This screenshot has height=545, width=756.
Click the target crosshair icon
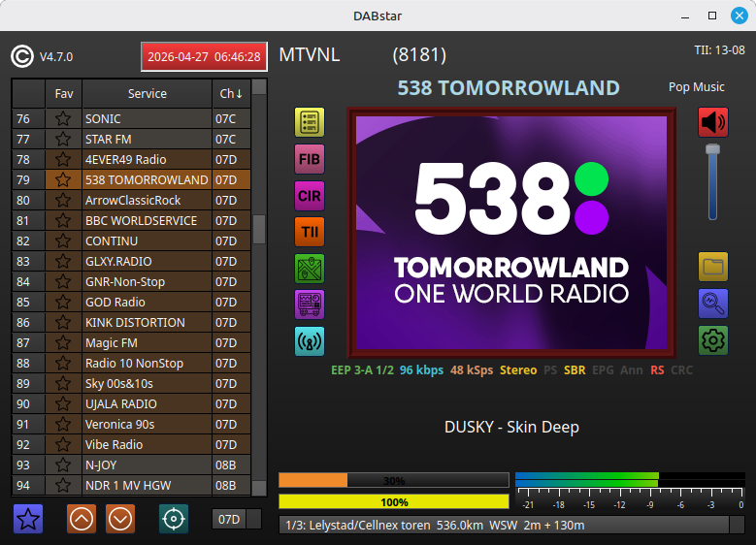[x=174, y=519]
